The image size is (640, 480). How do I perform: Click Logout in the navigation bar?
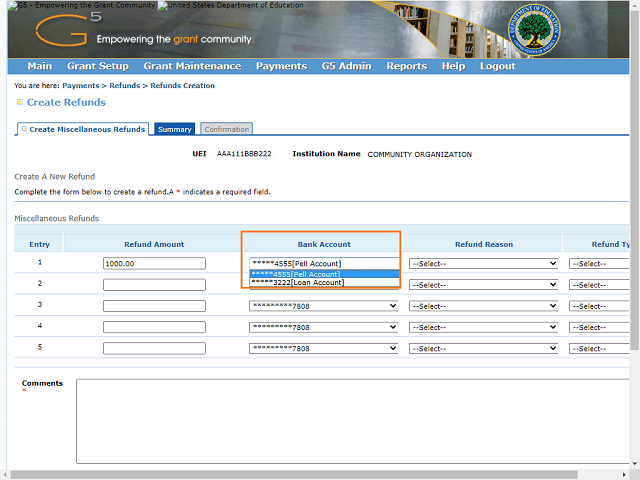click(497, 66)
